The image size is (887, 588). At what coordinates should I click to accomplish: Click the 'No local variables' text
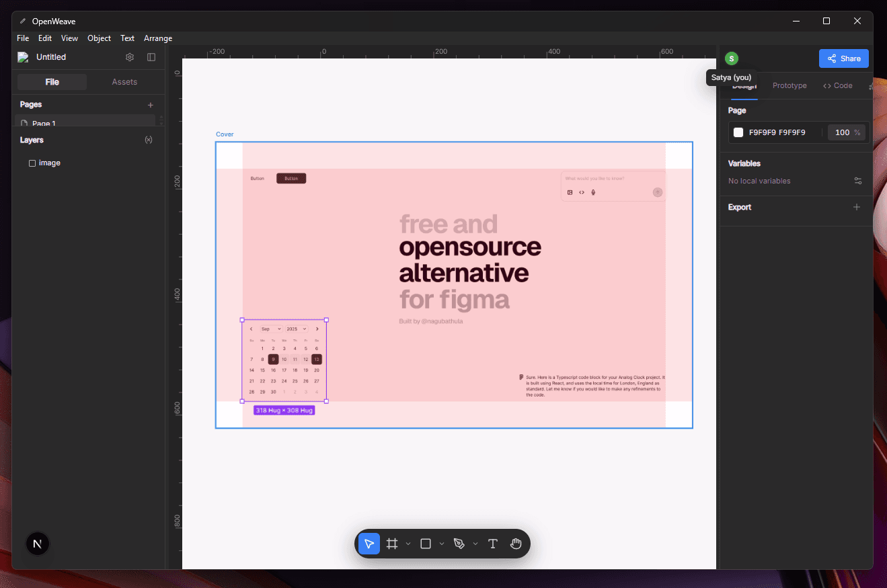759,181
